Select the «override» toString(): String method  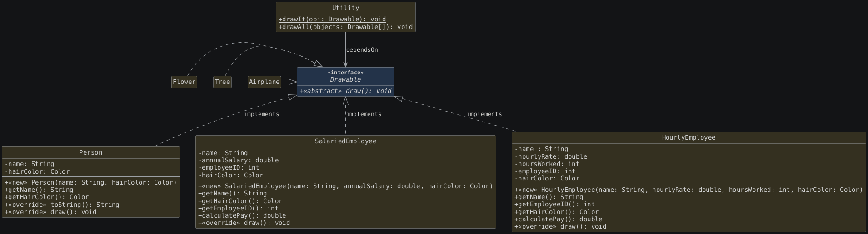62,205
